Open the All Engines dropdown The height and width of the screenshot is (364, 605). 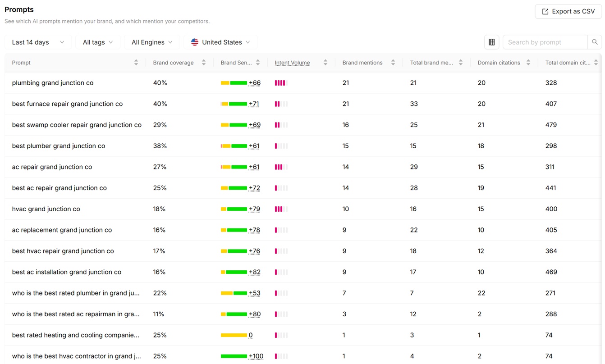(x=152, y=42)
